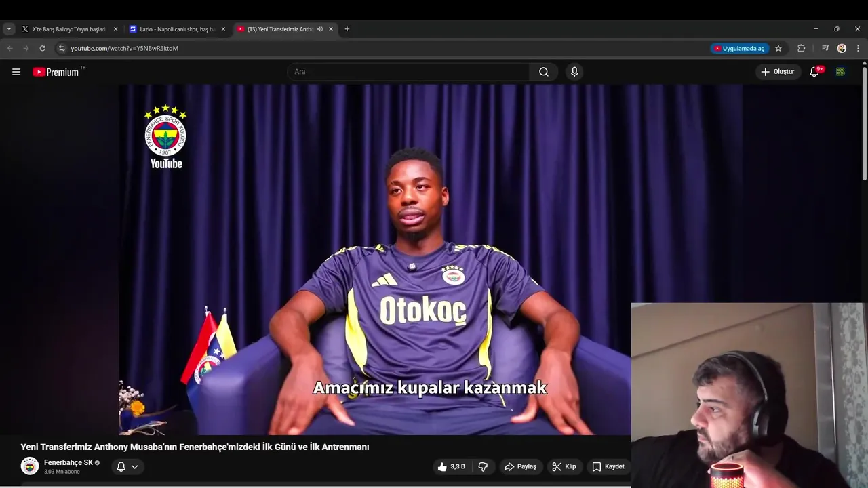Viewport: 868px width, 488px height.
Task: Dislike the video with thumbs down
Action: click(483, 466)
